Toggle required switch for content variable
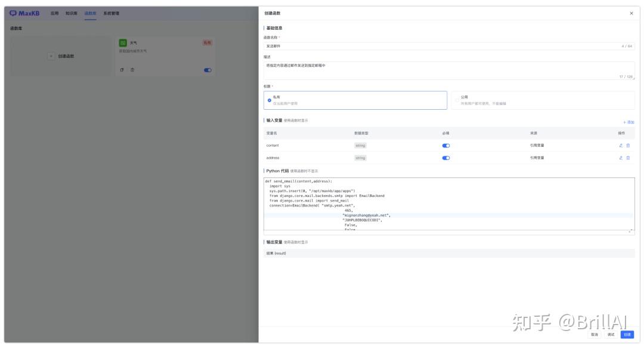Viewport: 644px width, 349px height. tap(446, 146)
